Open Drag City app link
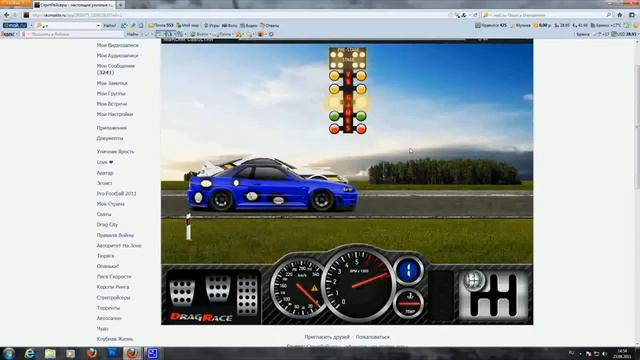This screenshot has height=360, width=640. pyautogui.click(x=107, y=224)
